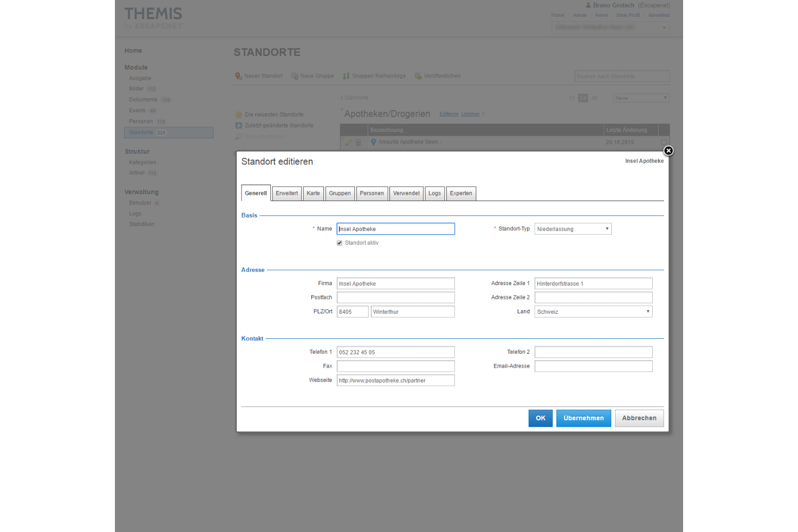Click the Veröffentlichen icon
The image size is (798, 532).
[418, 76]
